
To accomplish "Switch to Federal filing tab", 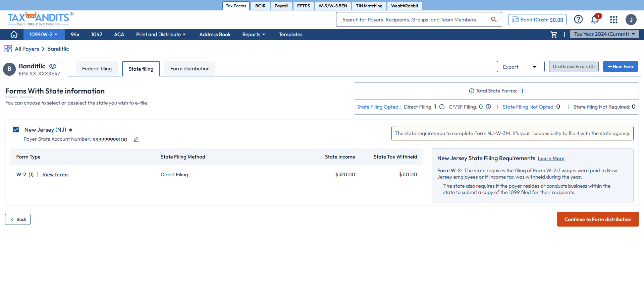I will [x=97, y=69].
